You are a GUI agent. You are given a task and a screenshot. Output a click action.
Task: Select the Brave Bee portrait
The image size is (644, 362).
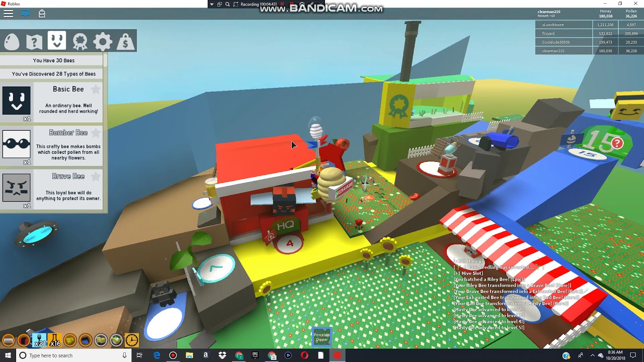[x=17, y=188]
